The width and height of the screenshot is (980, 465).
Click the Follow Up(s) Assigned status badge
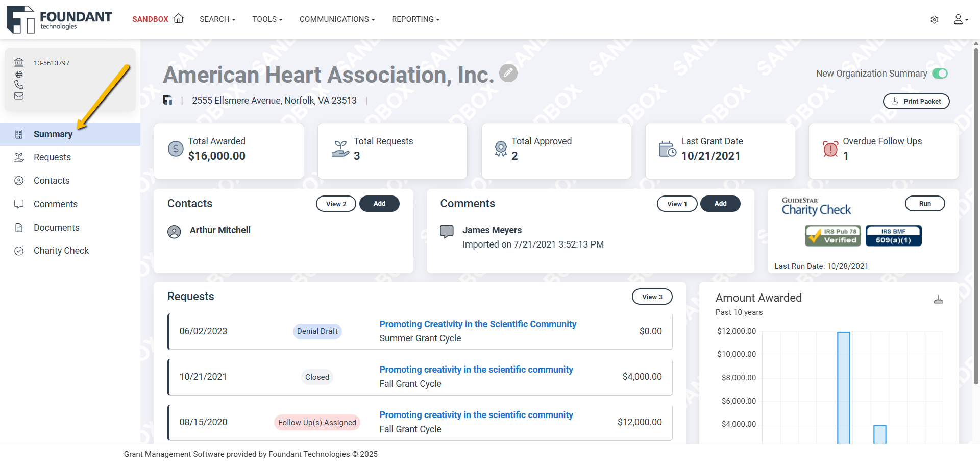point(317,422)
